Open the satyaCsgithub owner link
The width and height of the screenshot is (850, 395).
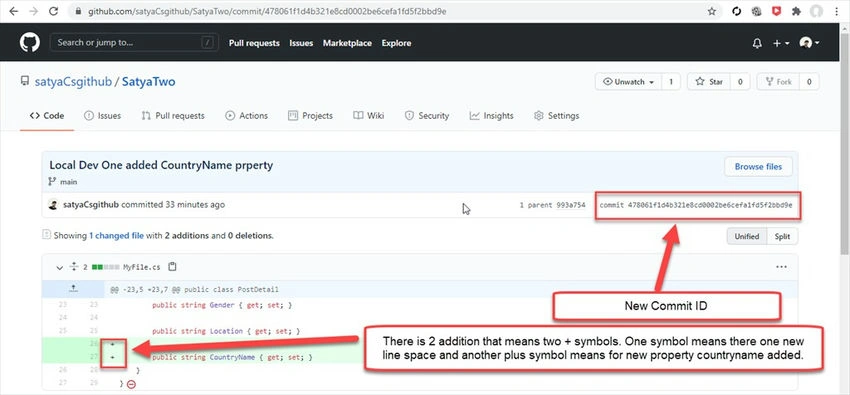coord(73,82)
